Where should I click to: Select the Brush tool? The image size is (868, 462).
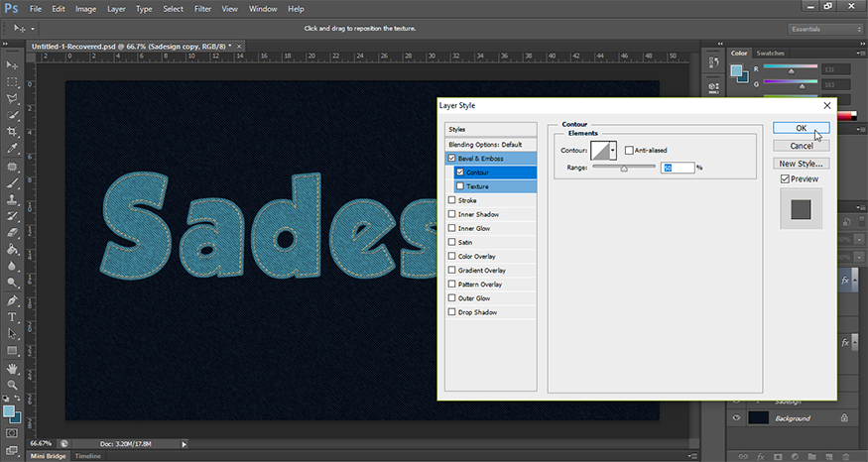coord(12,183)
